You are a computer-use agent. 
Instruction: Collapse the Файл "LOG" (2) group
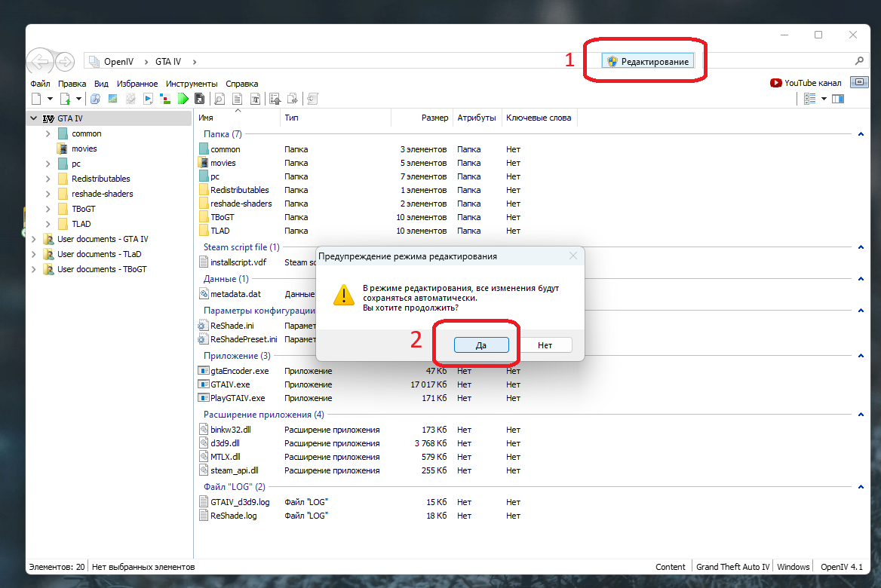861,487
